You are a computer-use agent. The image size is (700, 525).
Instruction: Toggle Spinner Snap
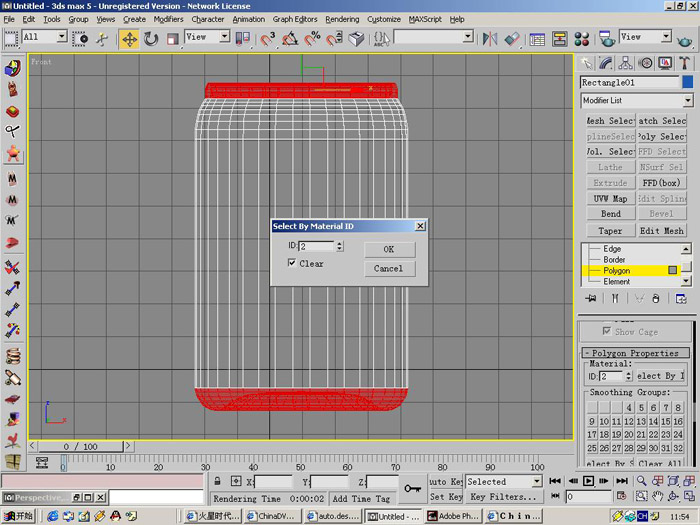pos(334,39)
